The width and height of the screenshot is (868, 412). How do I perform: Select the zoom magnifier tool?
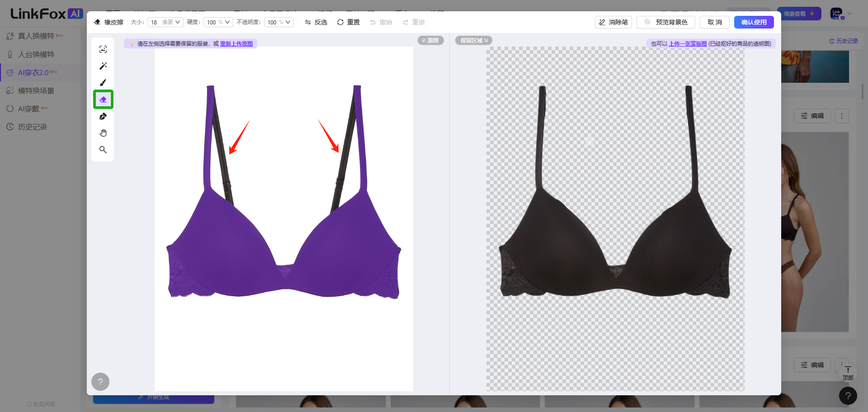coord(103,150)
